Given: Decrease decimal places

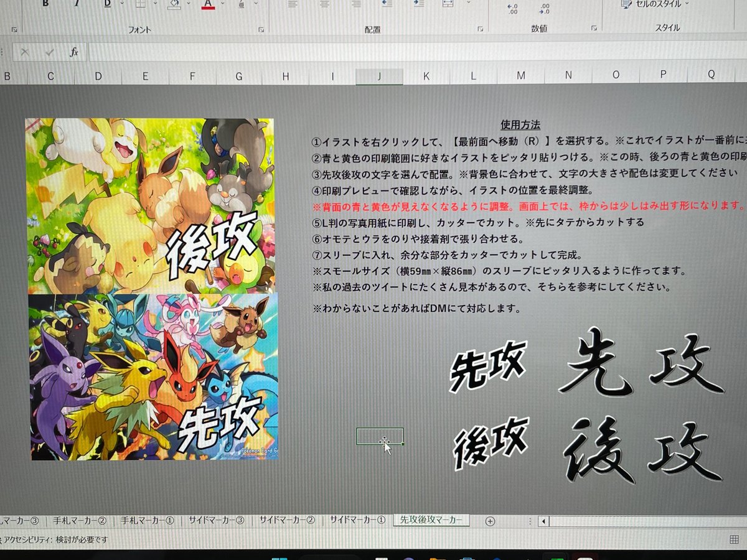Looking at the screenshot, I should coord(544,8).
